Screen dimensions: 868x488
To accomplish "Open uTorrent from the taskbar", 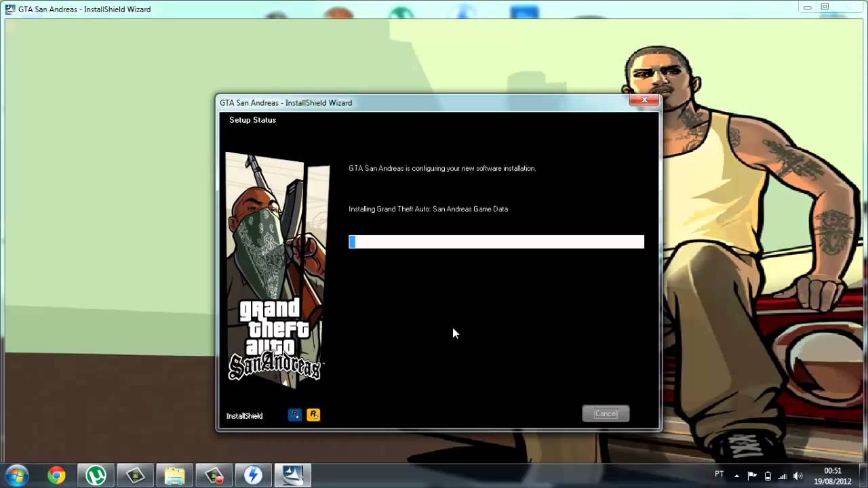I will click(x=96, y=475).
